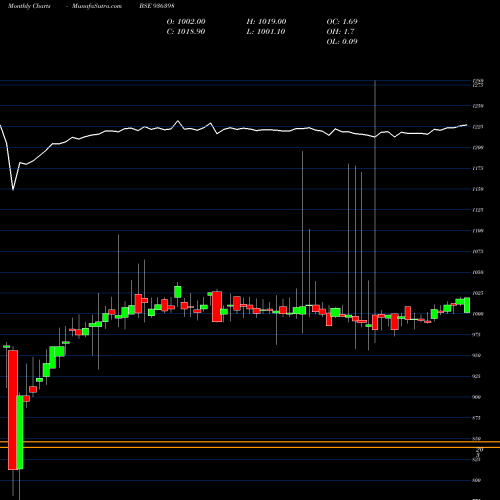Select the close value 'C: 1018.90'
Viewport: 500px width, 500px height.
coord(186,31)
